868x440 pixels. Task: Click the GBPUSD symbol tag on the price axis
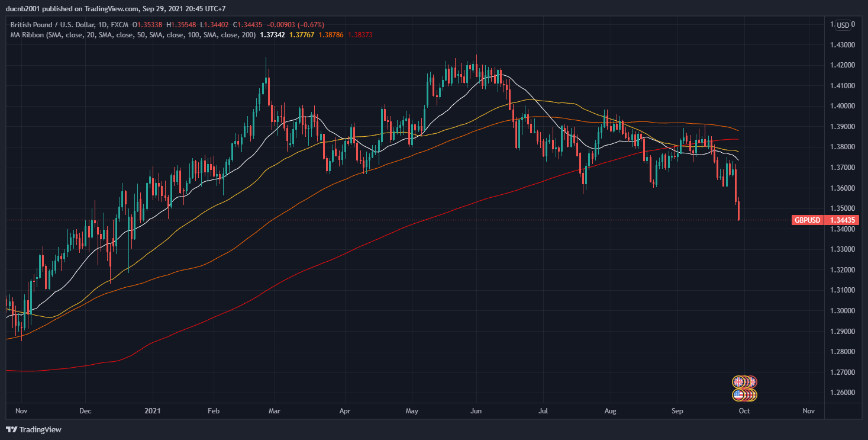tap(807, 220)
